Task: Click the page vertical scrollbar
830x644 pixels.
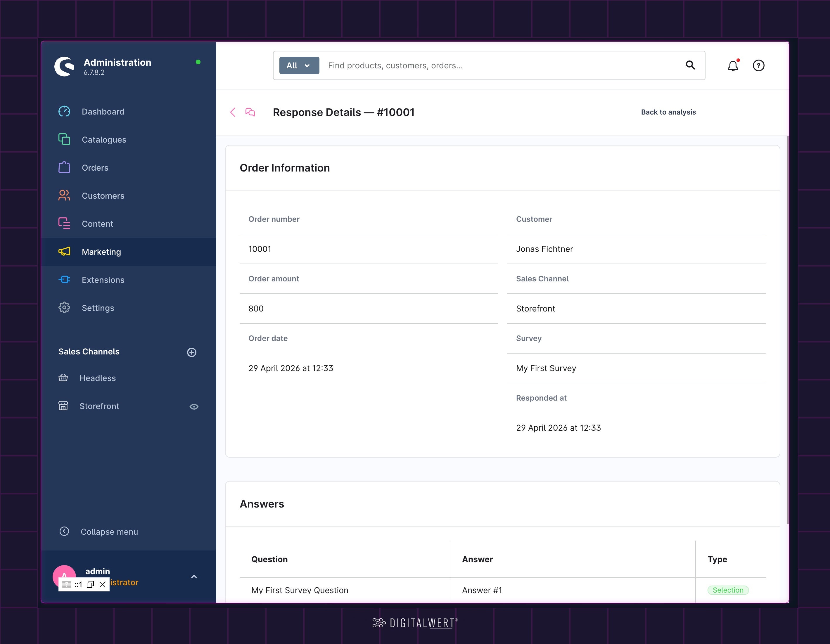Action: click(787, 330)
